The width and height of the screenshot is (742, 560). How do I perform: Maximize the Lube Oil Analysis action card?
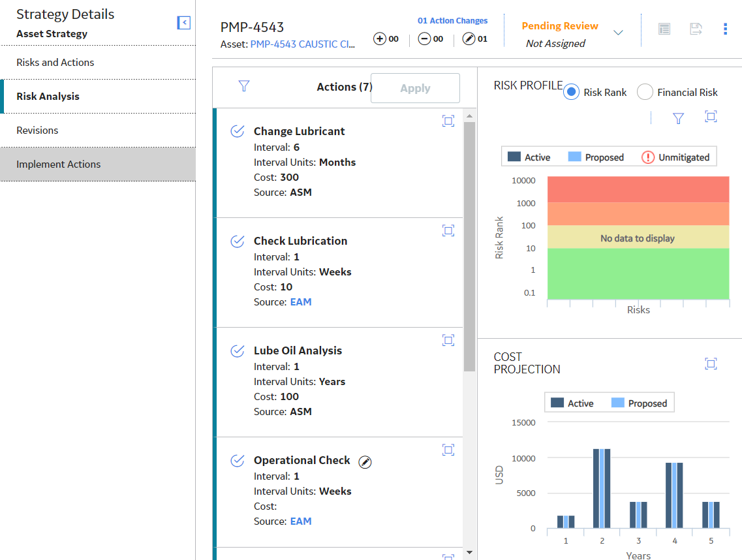[x=448, y=340]
